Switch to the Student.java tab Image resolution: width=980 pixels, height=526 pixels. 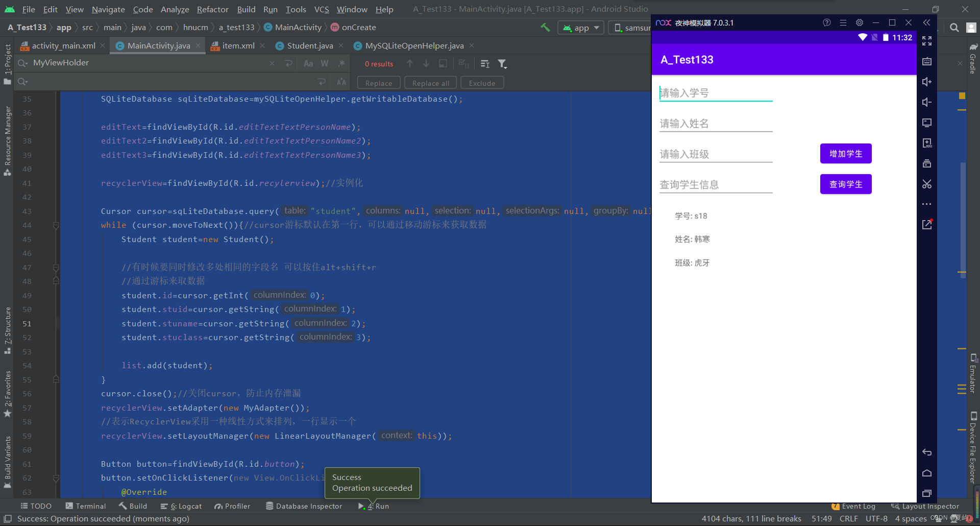click(x=309, y=46)
